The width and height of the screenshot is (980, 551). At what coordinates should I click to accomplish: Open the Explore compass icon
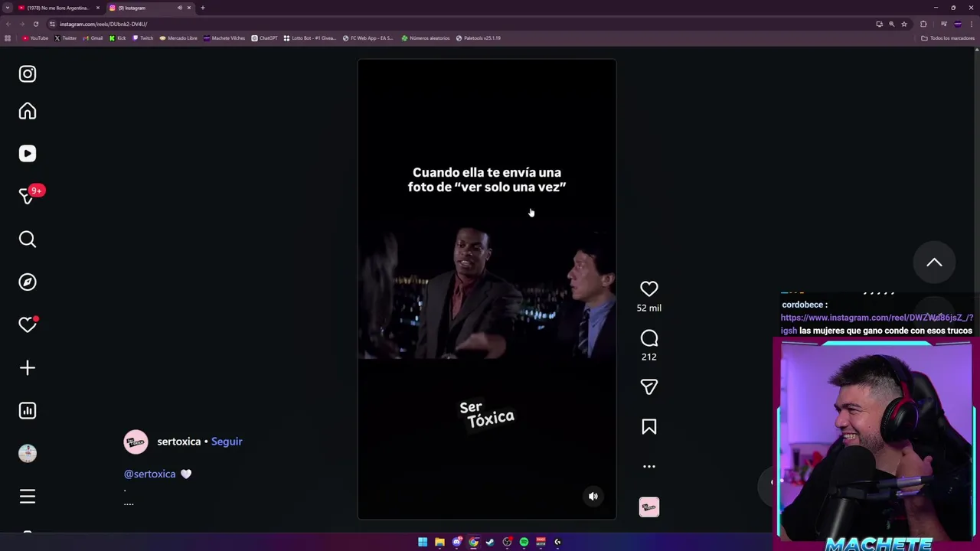28,282
